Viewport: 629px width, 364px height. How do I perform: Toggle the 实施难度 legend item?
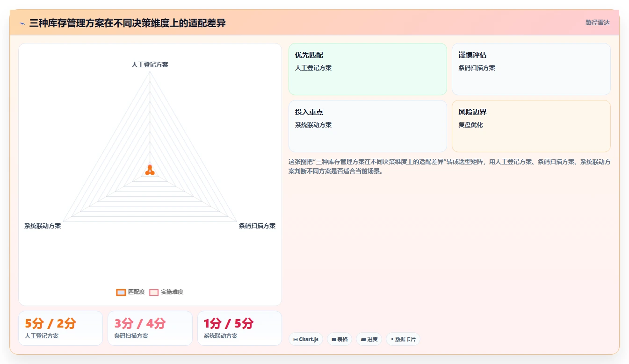pyautogui.click(x=166, y=292)
